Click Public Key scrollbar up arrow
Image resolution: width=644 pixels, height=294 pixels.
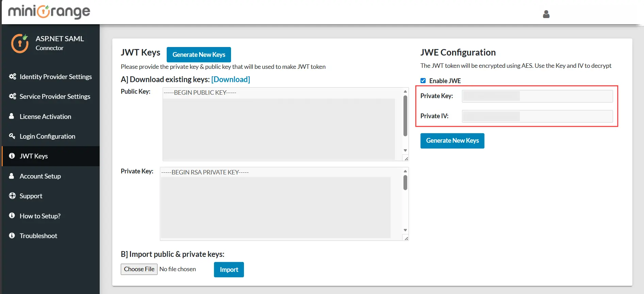coord(405,91)
